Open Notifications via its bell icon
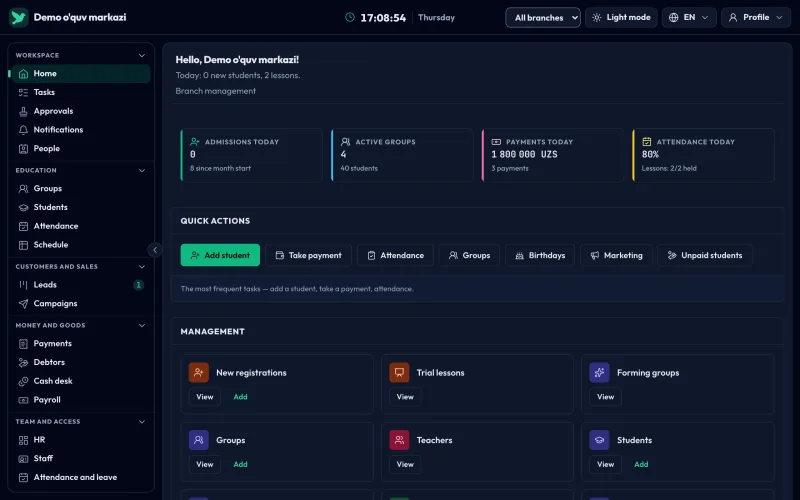This screenshot has height=500, width=800. click(23, 130)
